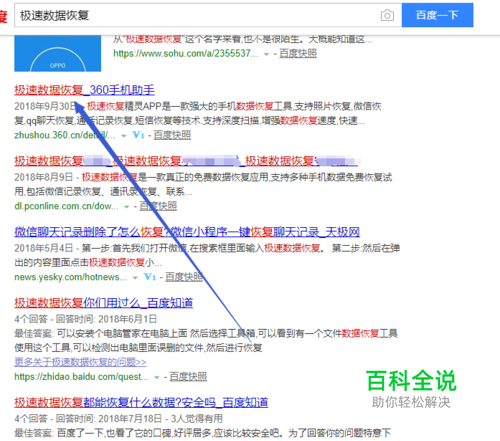Open 百度快照 for the pconline result

click(158, 206)
